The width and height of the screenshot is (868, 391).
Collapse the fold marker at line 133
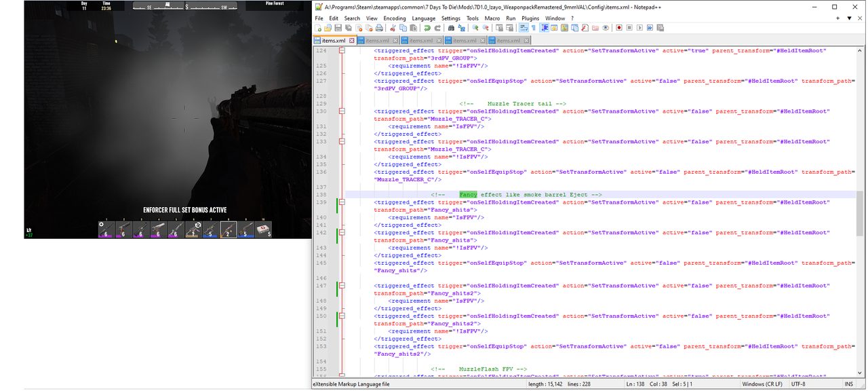tap(342, 142)
